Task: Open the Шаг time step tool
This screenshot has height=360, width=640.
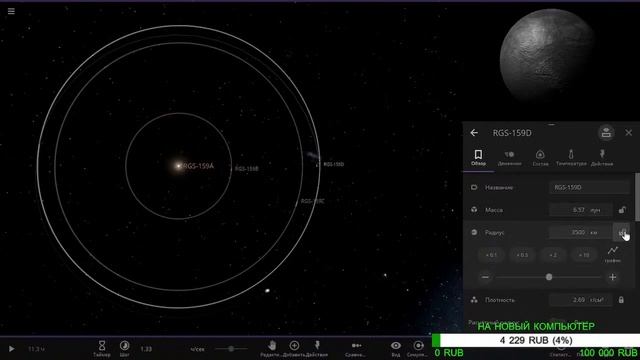Action: pyautogui.click(x=124, y=349)
